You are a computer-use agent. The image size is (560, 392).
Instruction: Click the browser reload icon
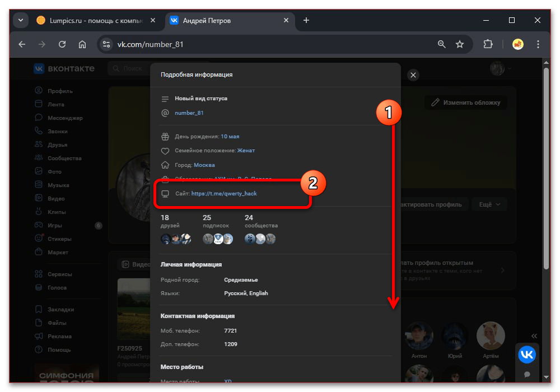(62, 44)
